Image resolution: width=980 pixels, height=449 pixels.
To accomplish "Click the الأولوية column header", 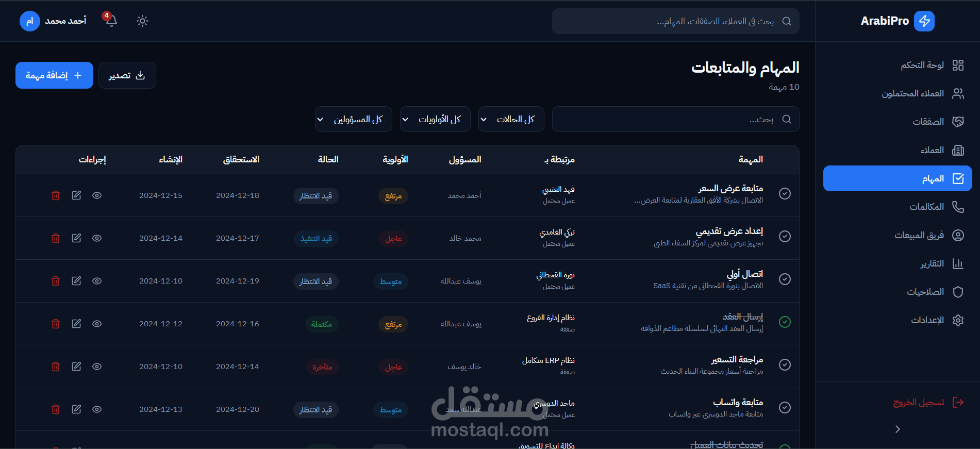I will [395, 159].
